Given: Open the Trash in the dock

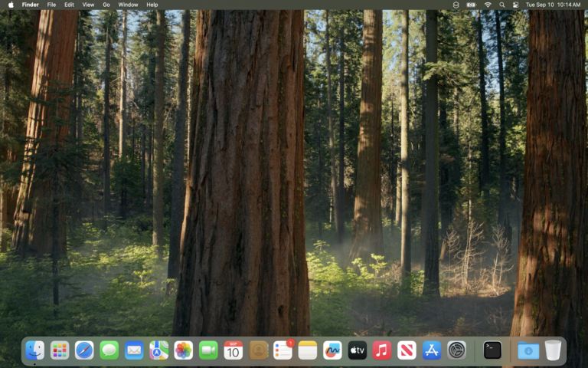Looking at the screenshot, I should pyautogui.click(x=553, y=350).
